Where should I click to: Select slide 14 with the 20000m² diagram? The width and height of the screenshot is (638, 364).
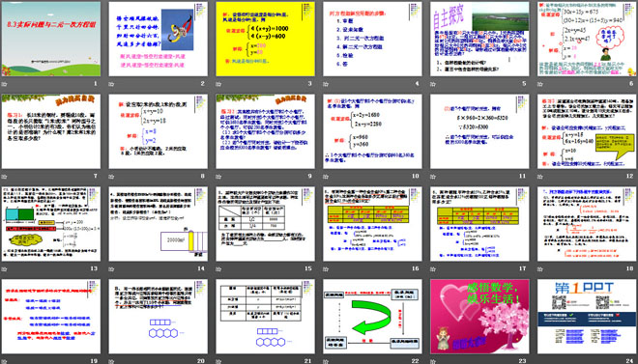click(x=158, y=224)
